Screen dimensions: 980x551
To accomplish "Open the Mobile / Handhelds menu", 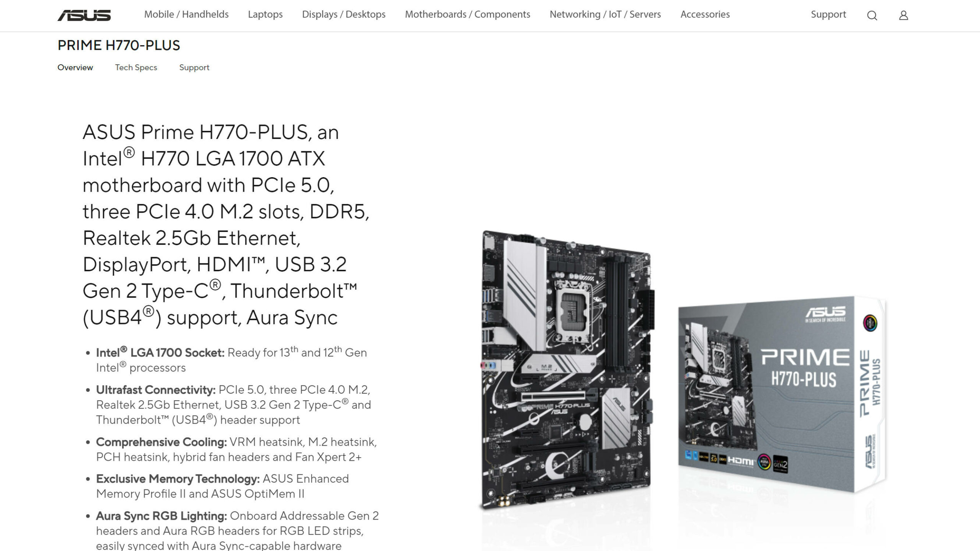I will (x=186, y=15).
